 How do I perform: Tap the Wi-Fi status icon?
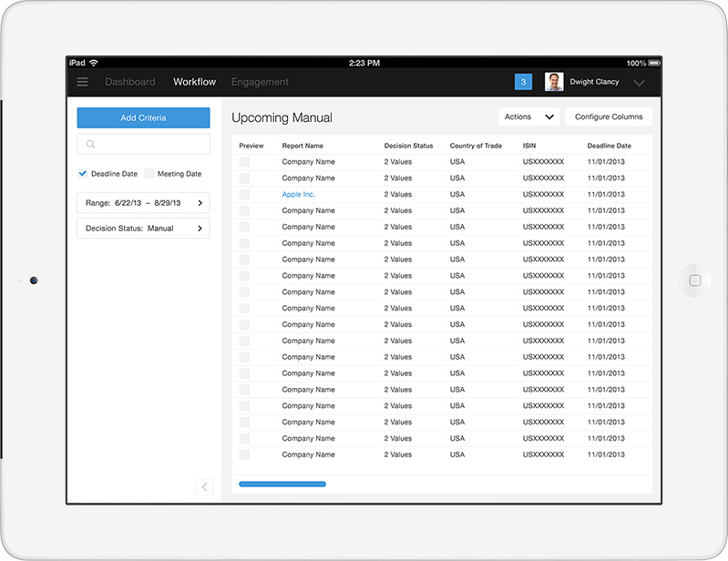[x=94, y=63]
